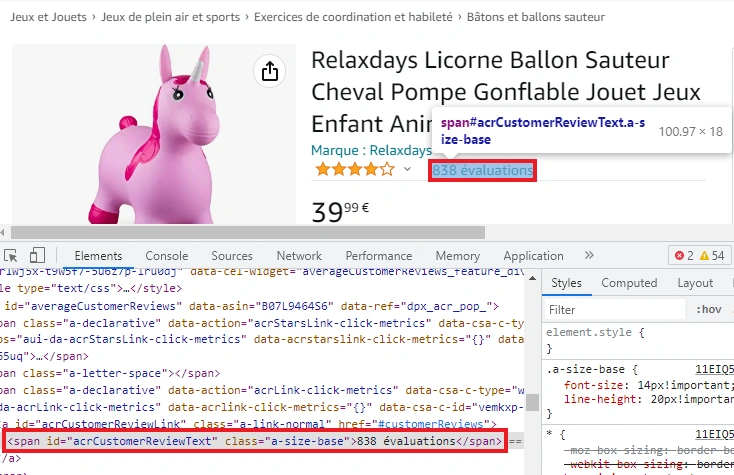Click the styles Filter input field

pyautogui.click(x=614, y=309)
